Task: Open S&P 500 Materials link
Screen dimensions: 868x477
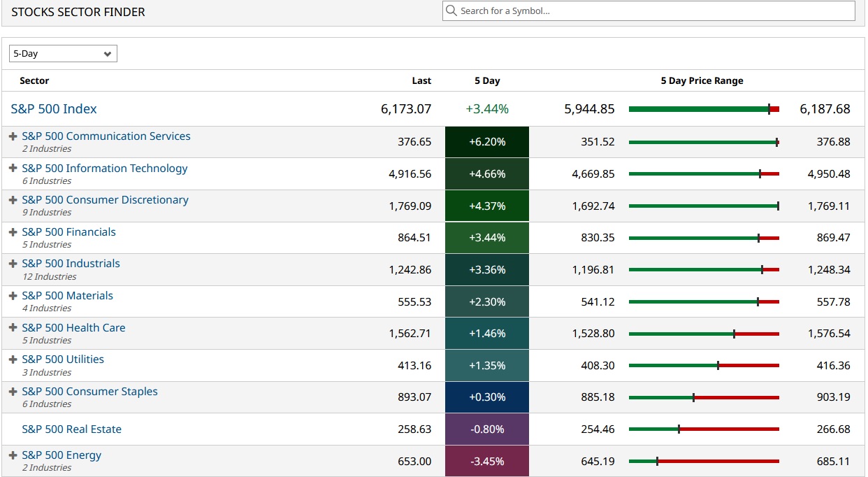Action: 68,296
